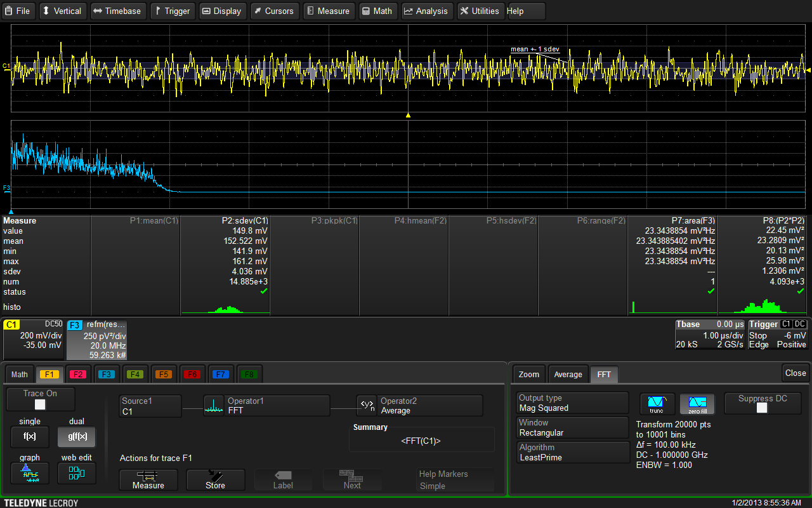Switch to the green F4 tab
Image resolution: width=812 pixels, height=508 pixels.
click(x=135, y=374)
